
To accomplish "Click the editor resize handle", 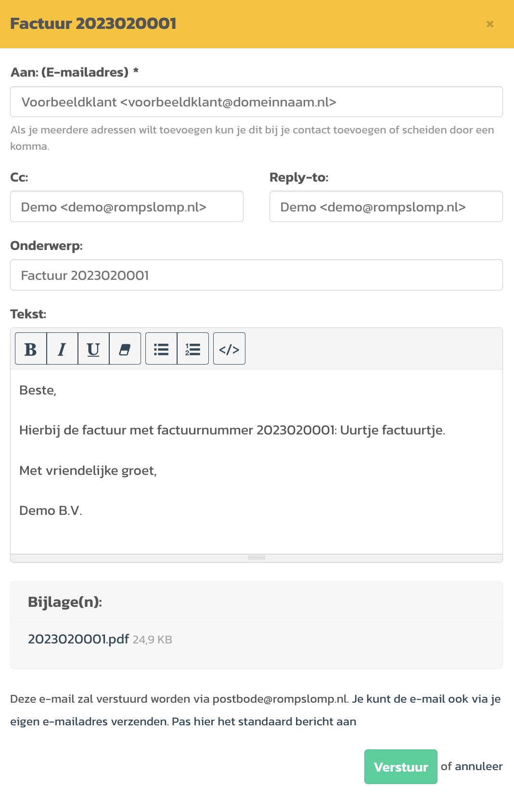I will (x=257, y=557).
